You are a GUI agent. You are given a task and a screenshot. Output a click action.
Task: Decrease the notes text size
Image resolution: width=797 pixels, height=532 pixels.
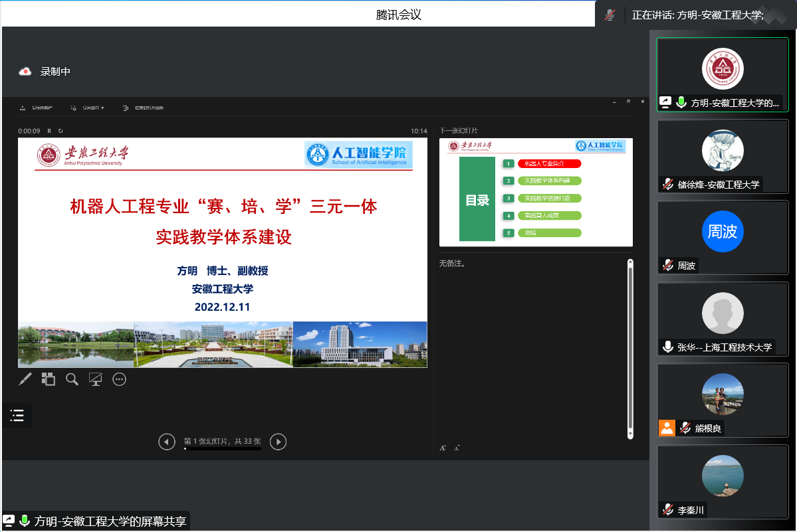coord(457,448)
